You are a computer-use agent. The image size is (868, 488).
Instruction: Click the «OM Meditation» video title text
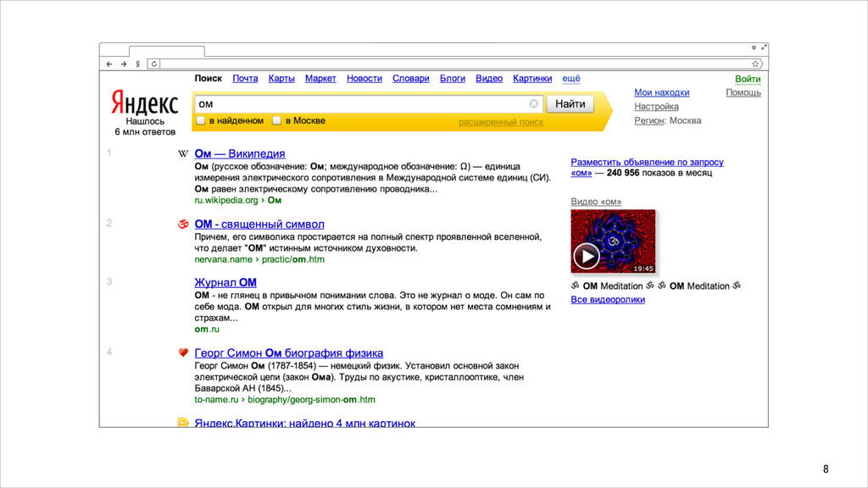655,286
